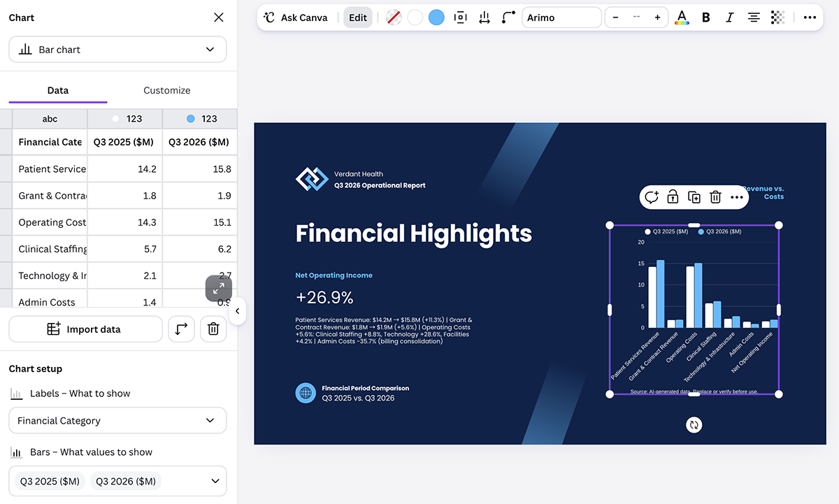
Task: Select the Q3 2025 ($M) header cell
Action: 125,142
